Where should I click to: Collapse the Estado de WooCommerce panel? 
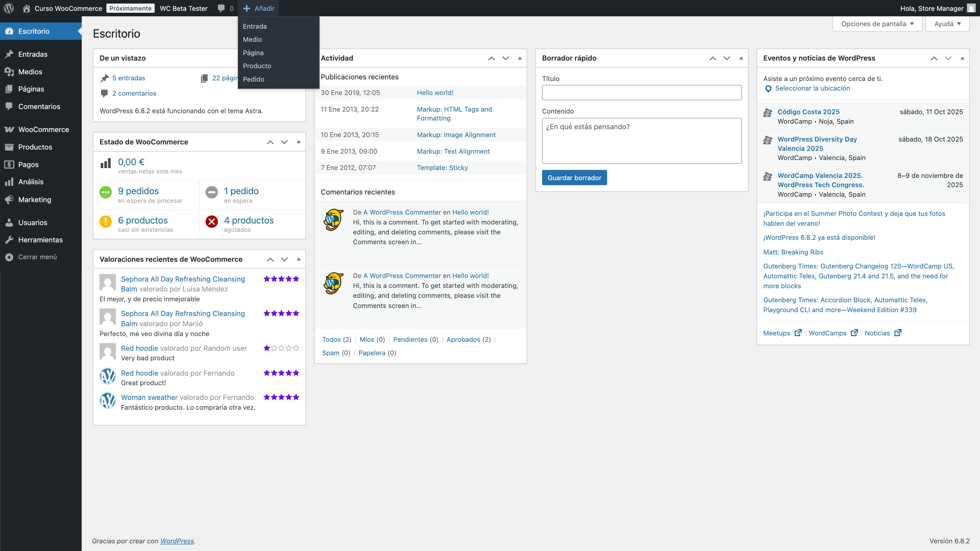(x=299, y=142)
